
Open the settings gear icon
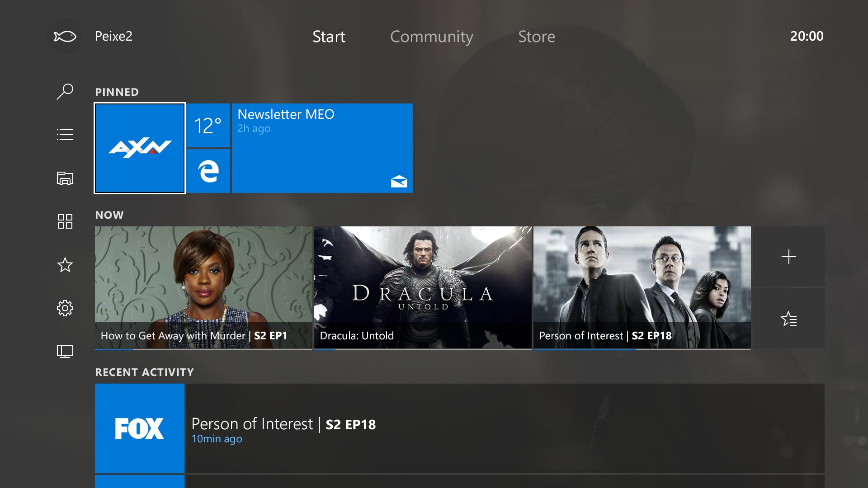coord(65,308)
